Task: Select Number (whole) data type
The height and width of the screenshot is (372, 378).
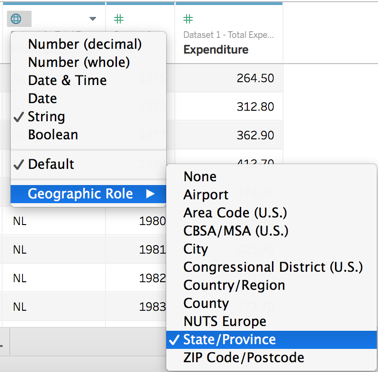Action: click(x=88, y=62)
